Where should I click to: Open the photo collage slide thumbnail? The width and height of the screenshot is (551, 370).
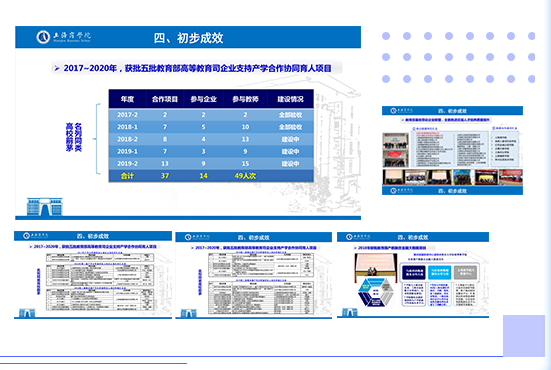pyautogui.click(x=452, y=150)
